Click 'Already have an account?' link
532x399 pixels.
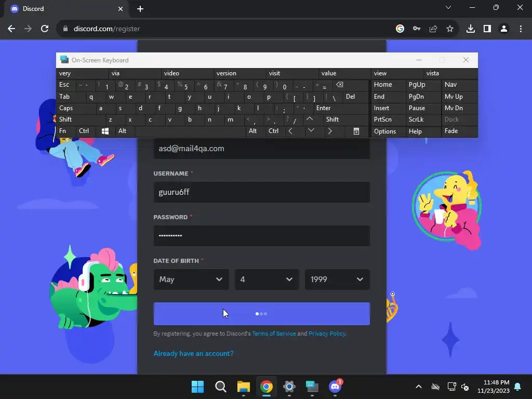(193, 353)
